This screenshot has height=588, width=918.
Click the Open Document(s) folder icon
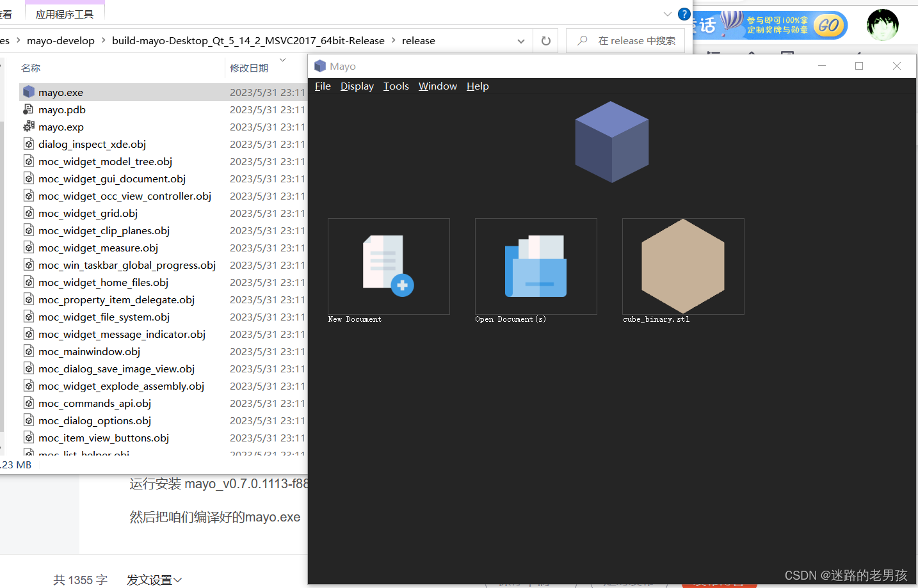pyautogui.click(x=536, y=266)
